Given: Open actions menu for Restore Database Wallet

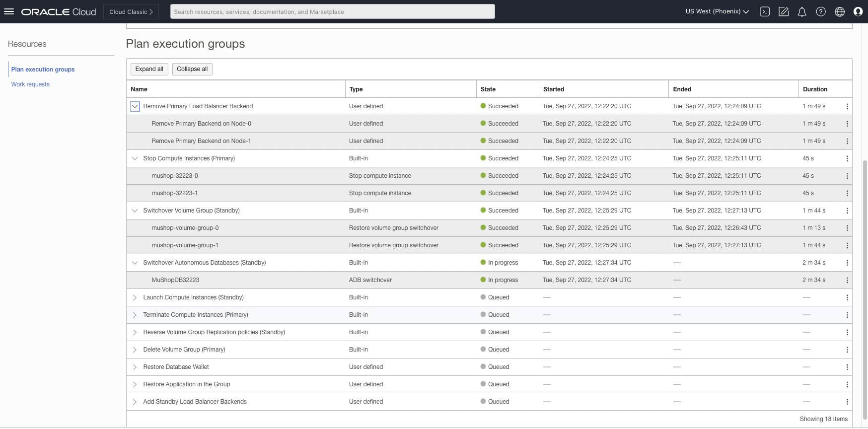Looking at the screenshot, I should point(847,367).
